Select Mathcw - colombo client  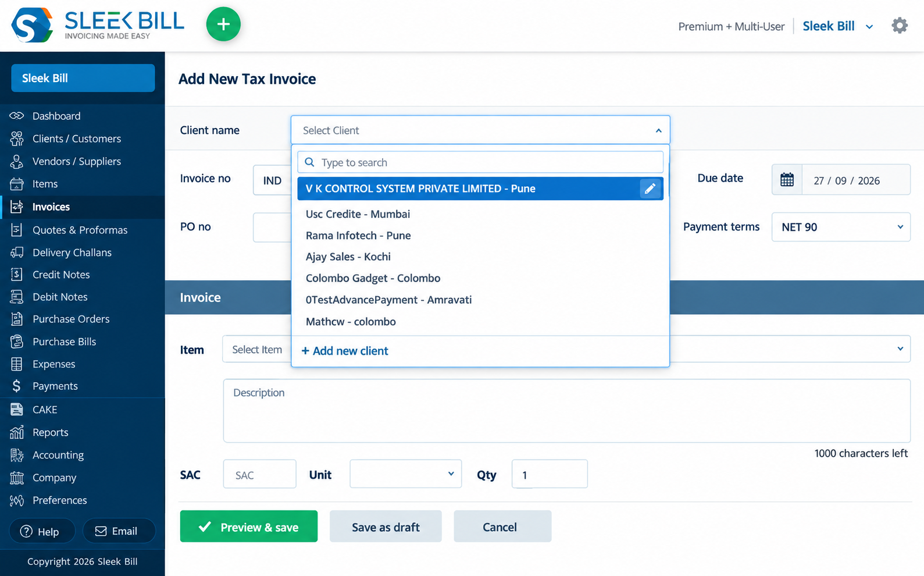coord(351,321)
